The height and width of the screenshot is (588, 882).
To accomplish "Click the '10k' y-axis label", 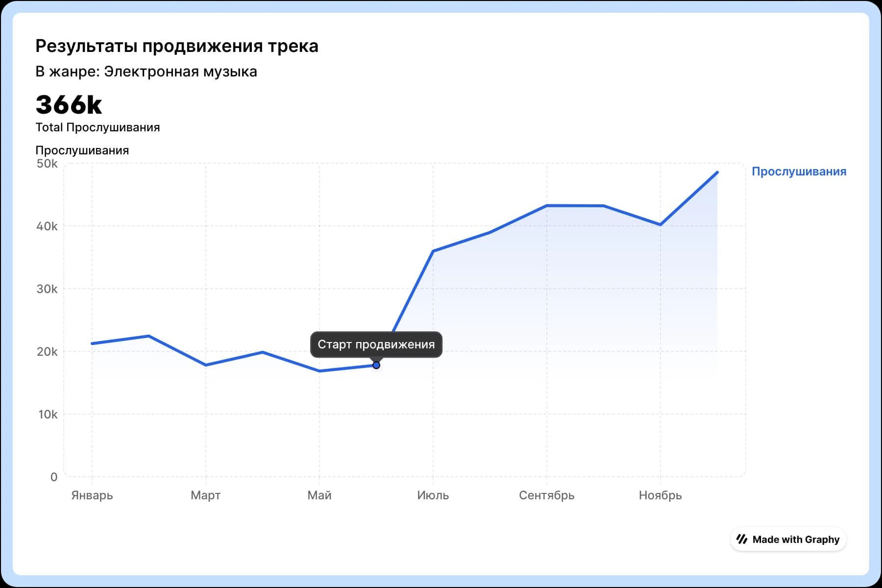I will point(48,415).
